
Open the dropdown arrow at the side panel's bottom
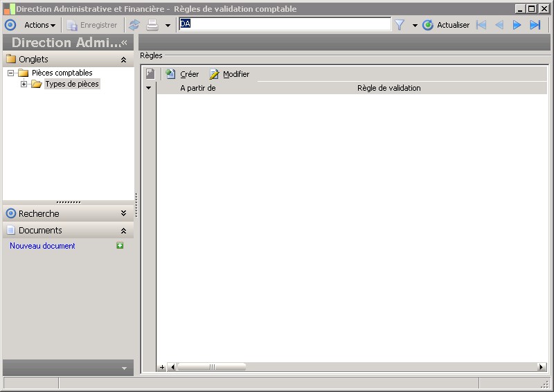124,368
